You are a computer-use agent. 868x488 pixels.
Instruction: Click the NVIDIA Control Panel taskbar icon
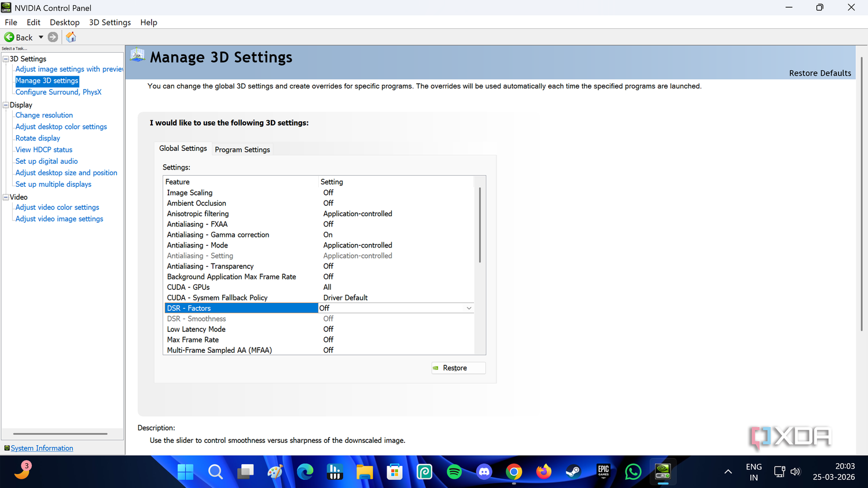(663, 472)
